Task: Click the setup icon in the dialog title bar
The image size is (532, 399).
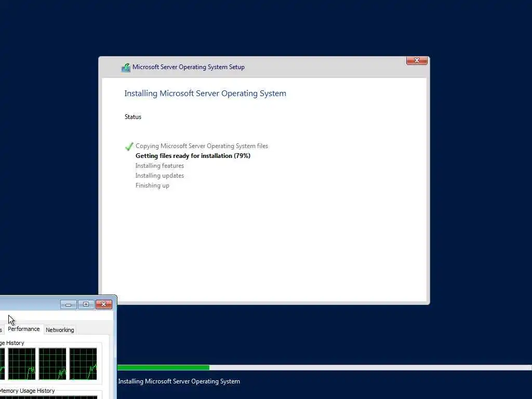Action: point(126,68)
